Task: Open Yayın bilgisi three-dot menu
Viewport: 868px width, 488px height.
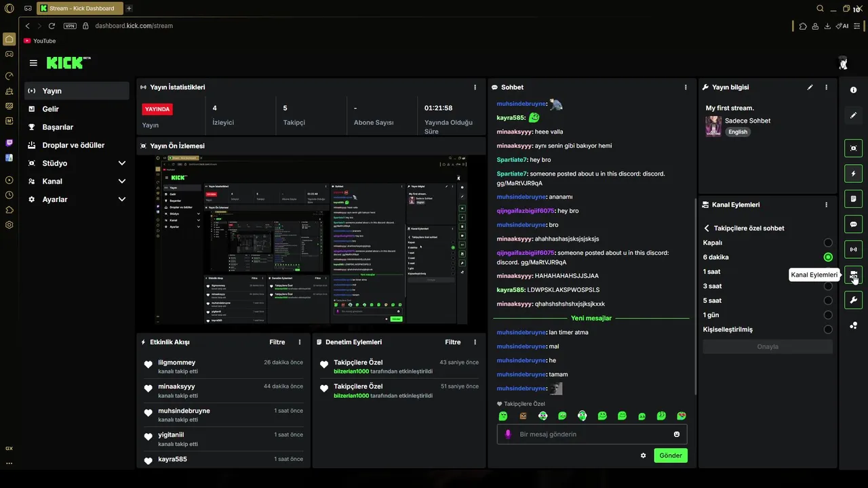Action: pyautogui.click(x=826, y=87)
